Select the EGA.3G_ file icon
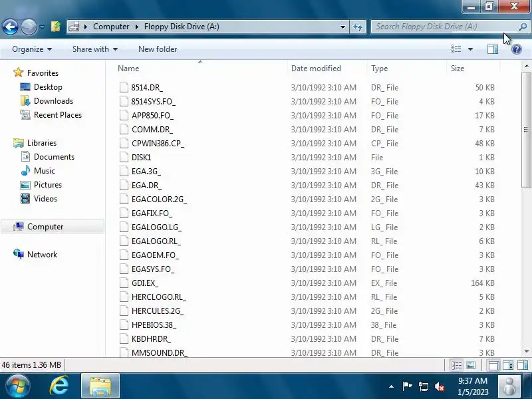 pos(124,171)
